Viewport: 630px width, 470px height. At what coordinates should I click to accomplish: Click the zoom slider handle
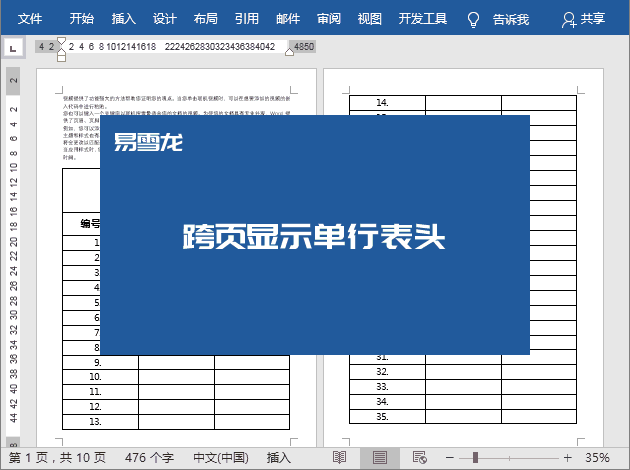click(475, 457)
